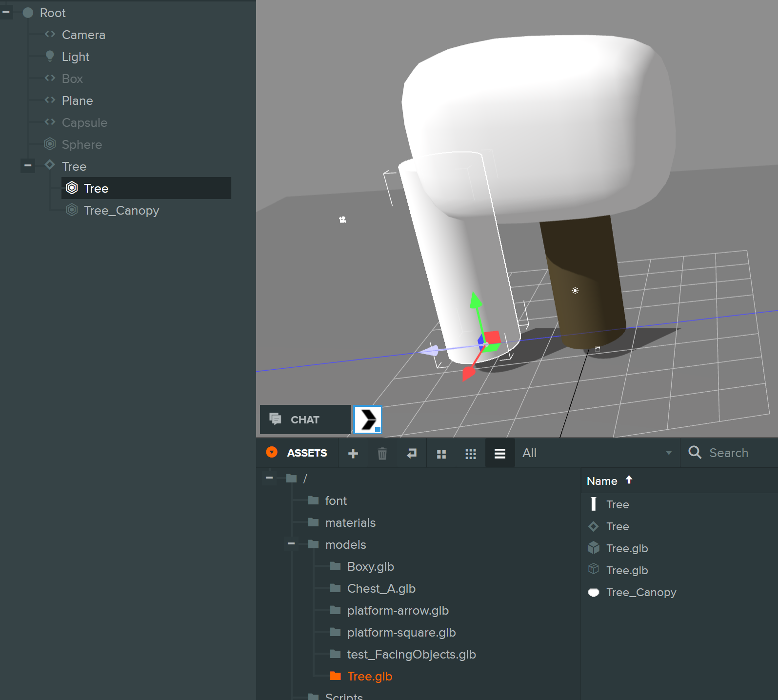Click the add asset plus icon

pyautogui.click(x=353, y=453)
